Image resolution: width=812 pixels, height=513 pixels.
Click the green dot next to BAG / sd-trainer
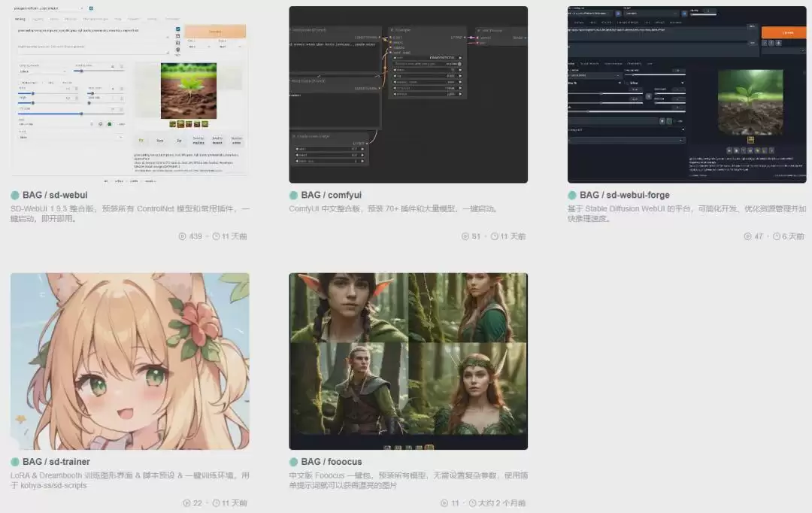15,462
